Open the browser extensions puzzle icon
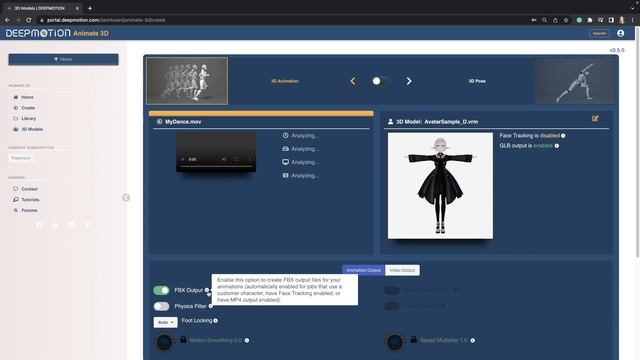This screenshot has width=640, height=360. (x=590, y=20)
